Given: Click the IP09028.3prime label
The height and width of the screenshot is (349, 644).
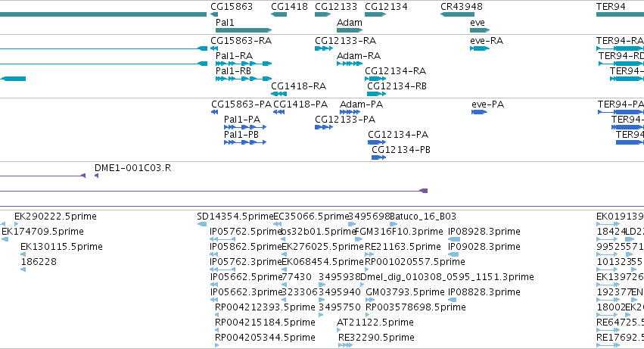Looking at the screenshot, I should (484, 247).
